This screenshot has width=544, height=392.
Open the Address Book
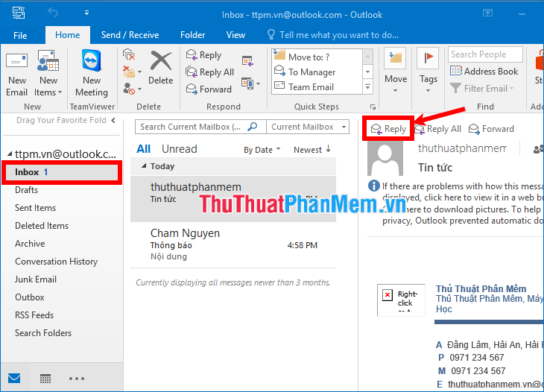pos(484,71)
